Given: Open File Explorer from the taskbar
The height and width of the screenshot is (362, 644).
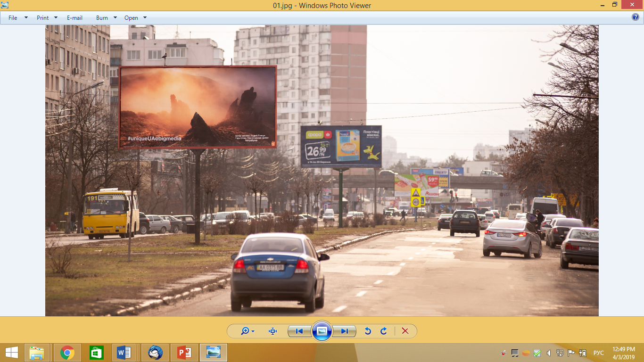Looking at the screenshot, I should tap(37, 353).
